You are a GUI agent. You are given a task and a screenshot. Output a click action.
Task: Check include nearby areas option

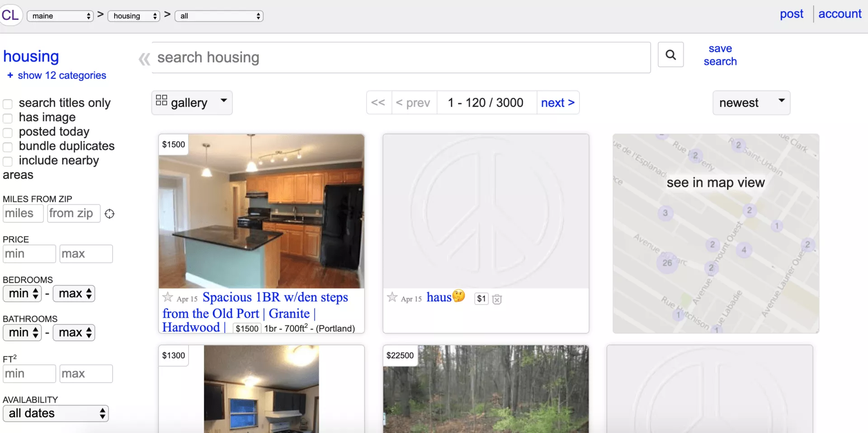click(8, 162)
